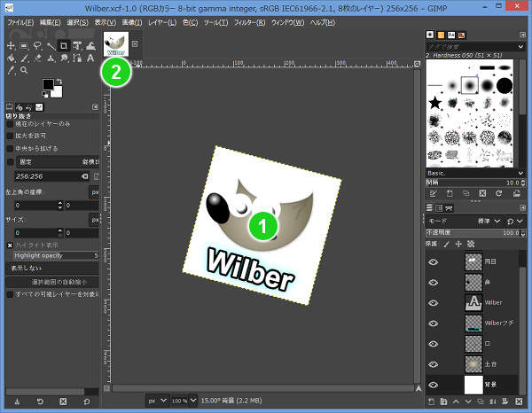This screenshot has width=532, height=413.
Task: Select the Crop tool in the toolbox
Action: click(64, 45)
